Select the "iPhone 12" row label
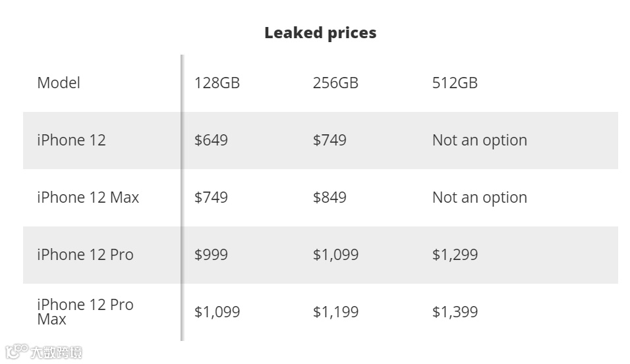This screenshot has width=630, height=364. [x=71, y=140]
